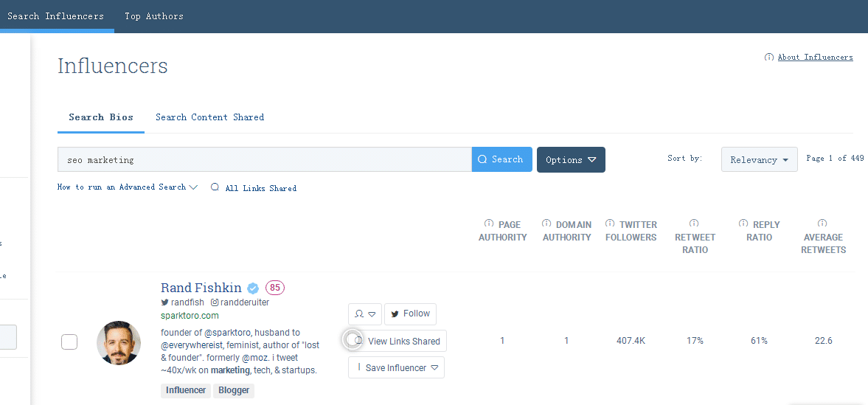Click the Influencer tag
This screenshot has width=868, height=405.
(x=185, y=390)
